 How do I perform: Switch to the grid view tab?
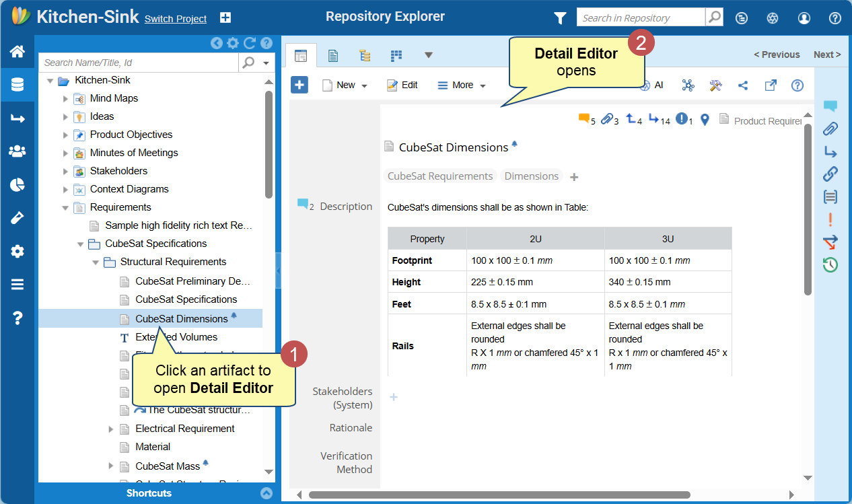tap(396, 55)
